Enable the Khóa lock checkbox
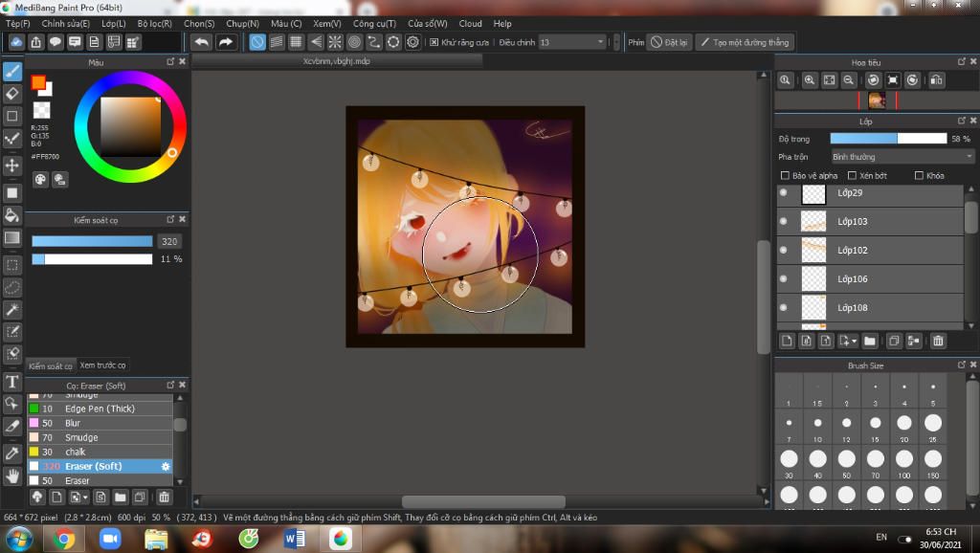 [919, 176]
